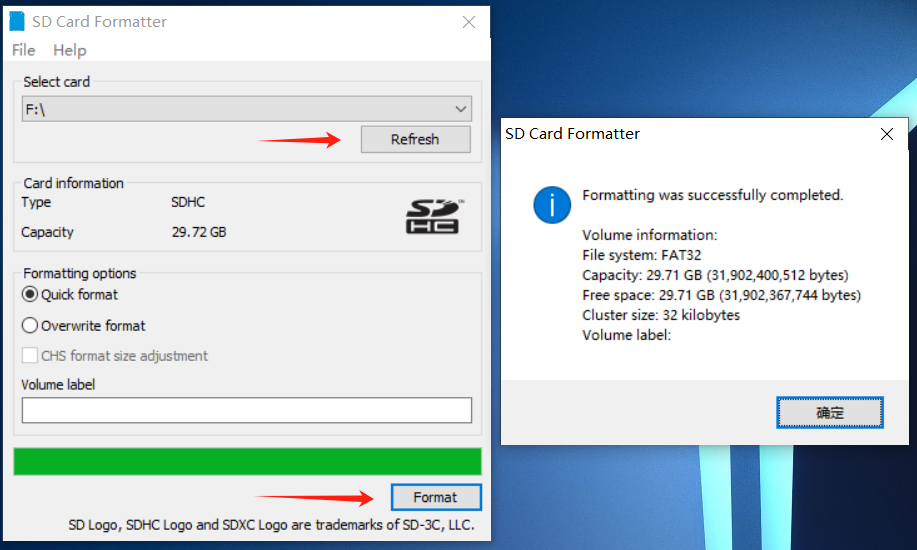Click the SDHC type value
This screenshot has width=917, height=550.
[x=188, y=202]
